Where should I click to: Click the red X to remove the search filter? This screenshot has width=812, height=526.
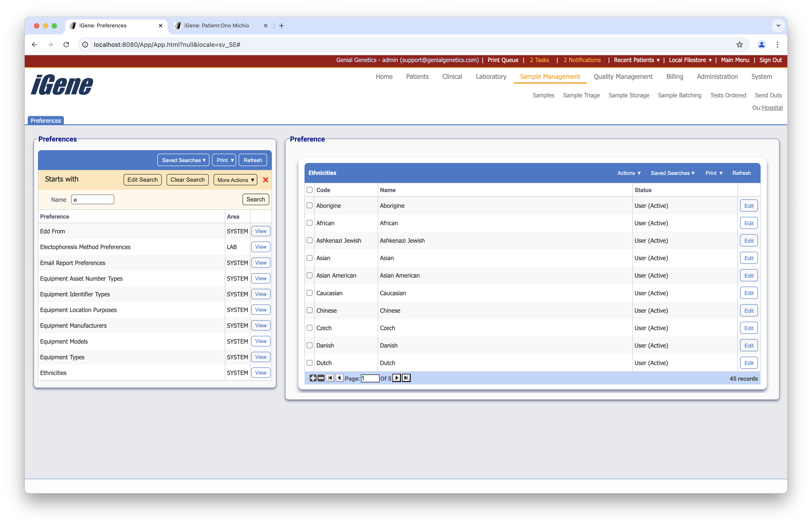click(266, 180)
